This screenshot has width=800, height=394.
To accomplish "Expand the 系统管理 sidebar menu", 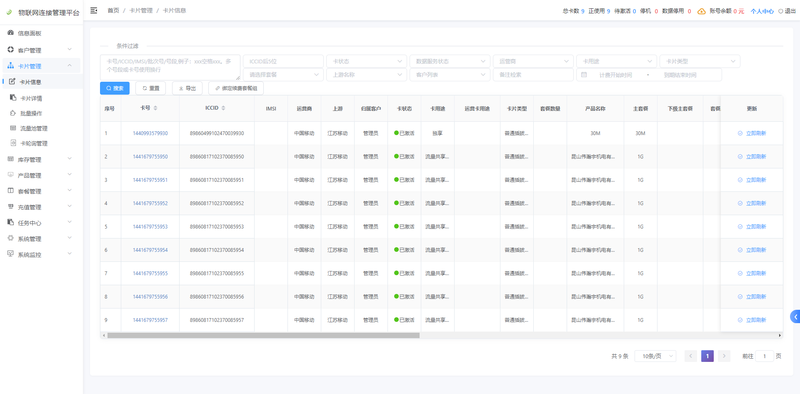I will 41,238.
